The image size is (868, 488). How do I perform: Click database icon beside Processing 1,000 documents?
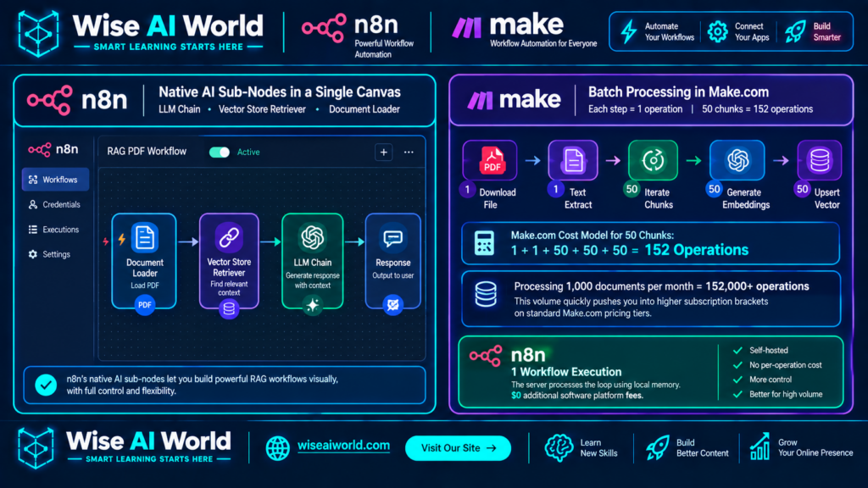486,294
